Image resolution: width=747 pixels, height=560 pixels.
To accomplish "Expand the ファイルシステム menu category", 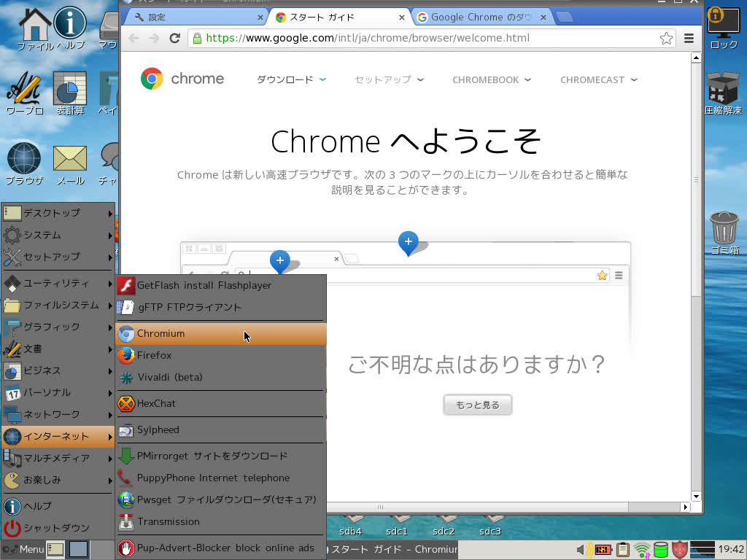I will (58, 306).
